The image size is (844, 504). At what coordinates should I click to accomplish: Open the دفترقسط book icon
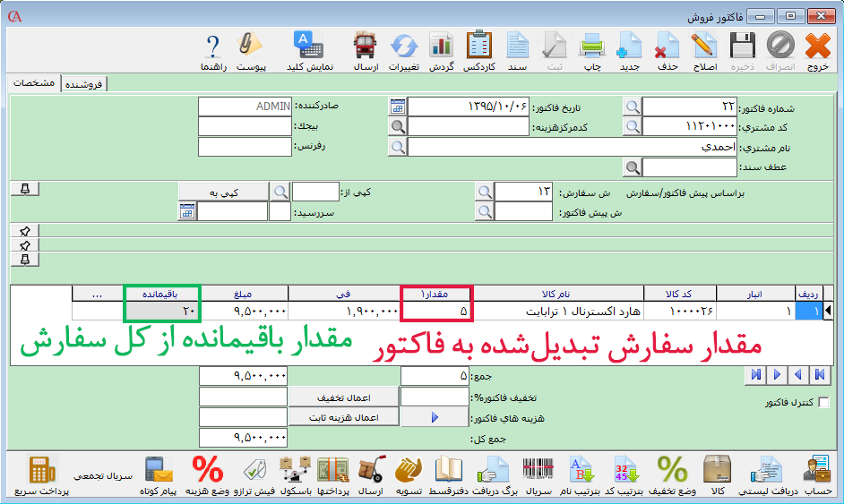[x=448, y=470]
